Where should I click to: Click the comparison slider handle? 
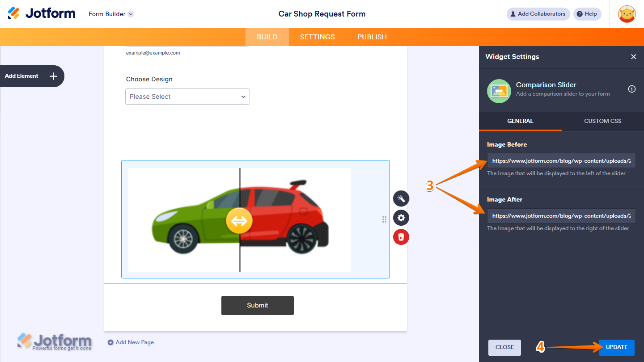tap(239, 221)
